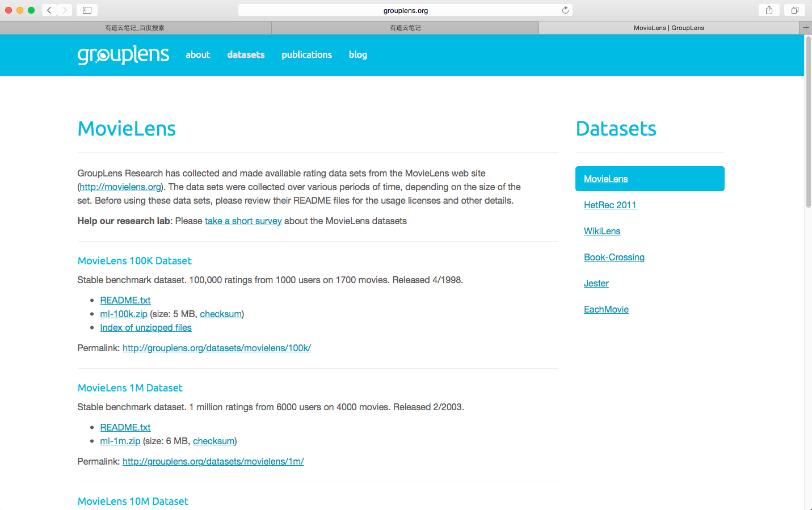Open the take a short survey link

click(x=243, y=221)
